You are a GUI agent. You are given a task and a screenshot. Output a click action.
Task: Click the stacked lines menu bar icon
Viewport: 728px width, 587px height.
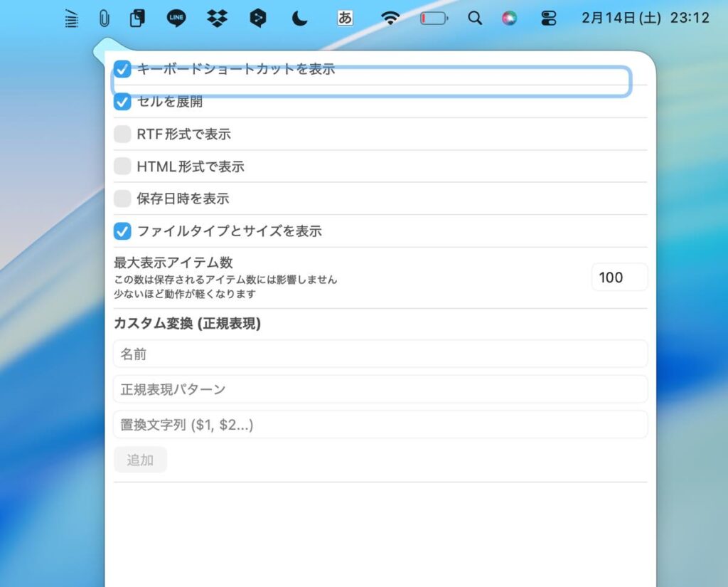tap(71, 18)
